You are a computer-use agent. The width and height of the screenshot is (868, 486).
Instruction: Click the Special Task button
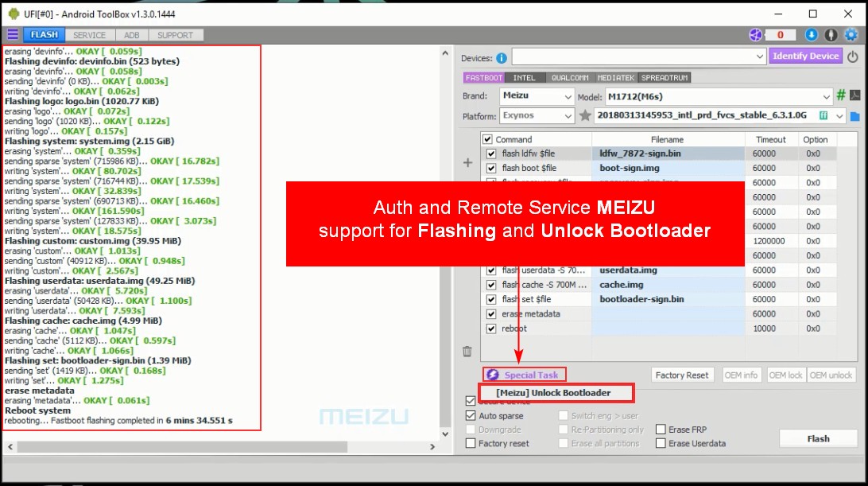point(525,375)
